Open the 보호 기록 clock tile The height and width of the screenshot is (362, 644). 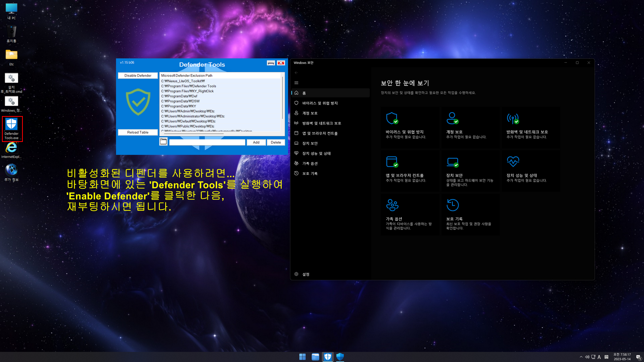[470, 214]
